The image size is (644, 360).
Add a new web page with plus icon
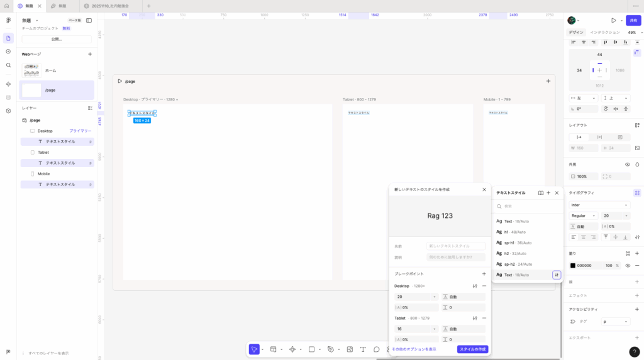coord(90,54)
